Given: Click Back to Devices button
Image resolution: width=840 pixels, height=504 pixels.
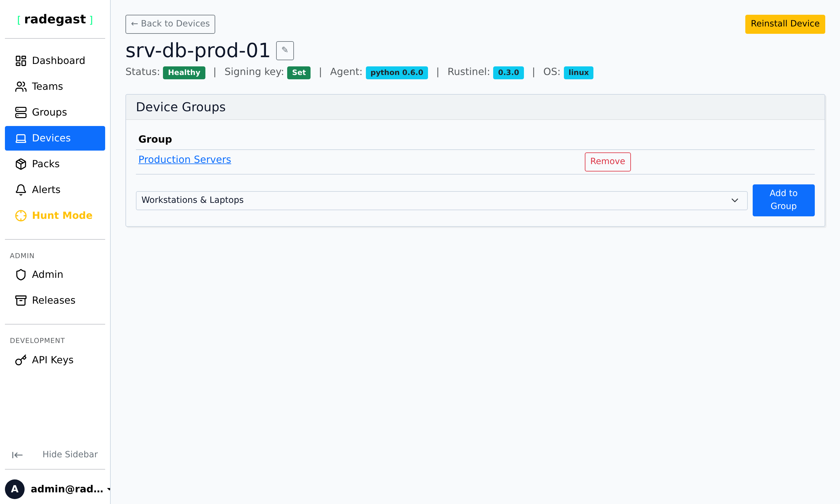Looking at the screenshot, I should (170, 24).
